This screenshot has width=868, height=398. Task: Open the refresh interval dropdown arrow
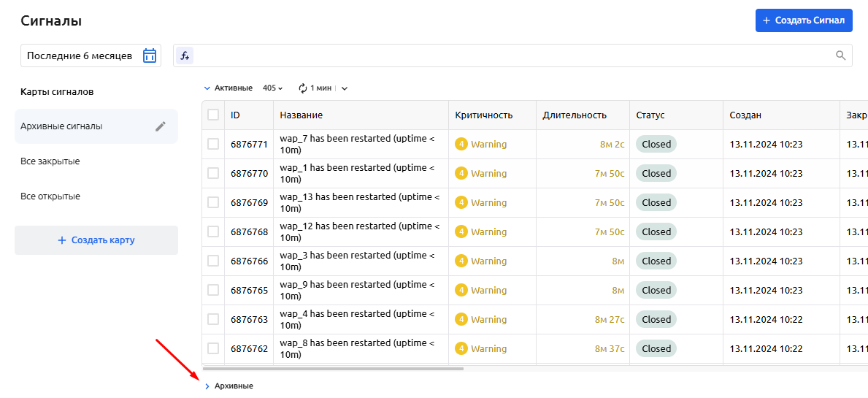(345, 88)
